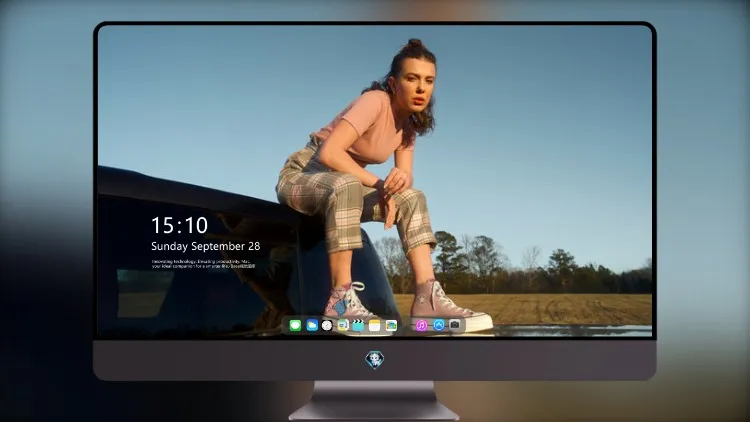Open the blue App Store icon
This screenshot has height=422, width=750.
pyautogui.click(x=439, y=325)
